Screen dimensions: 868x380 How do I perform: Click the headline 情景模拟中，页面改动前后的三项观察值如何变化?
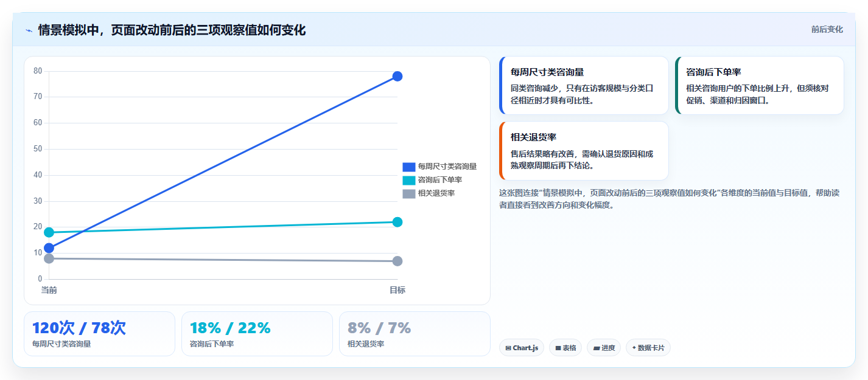(172, 30)
